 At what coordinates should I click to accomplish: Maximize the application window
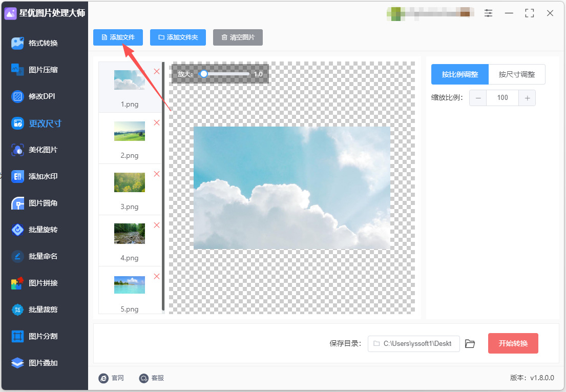(530, 13)
